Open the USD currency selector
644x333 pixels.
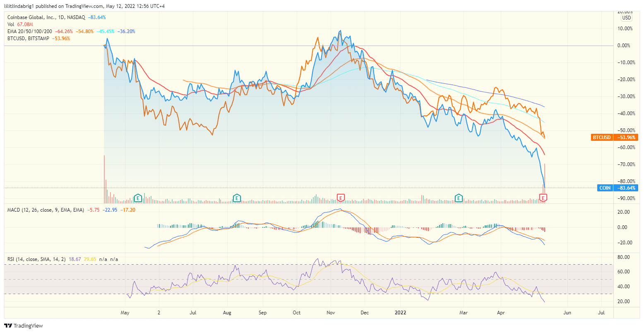(627, 18)
